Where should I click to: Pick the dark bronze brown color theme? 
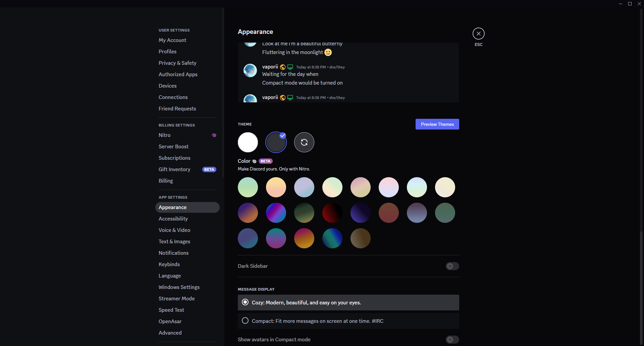[x=361, y=238]
